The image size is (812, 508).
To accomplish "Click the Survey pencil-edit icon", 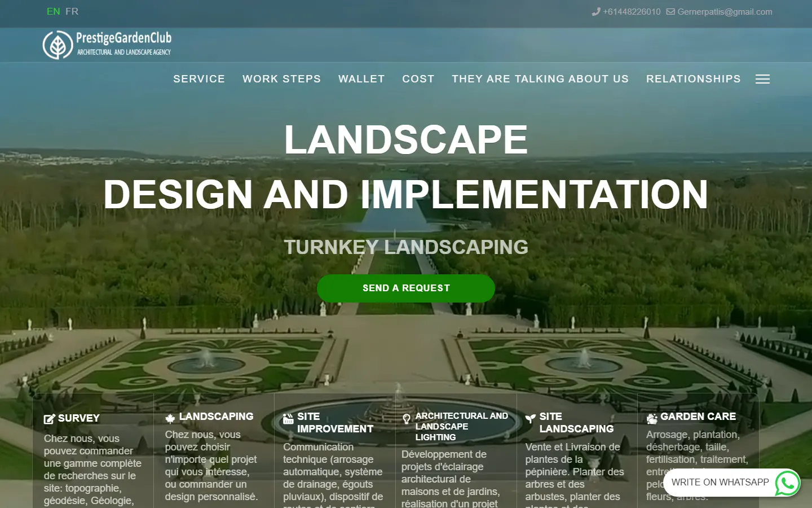I will point(50,419).
